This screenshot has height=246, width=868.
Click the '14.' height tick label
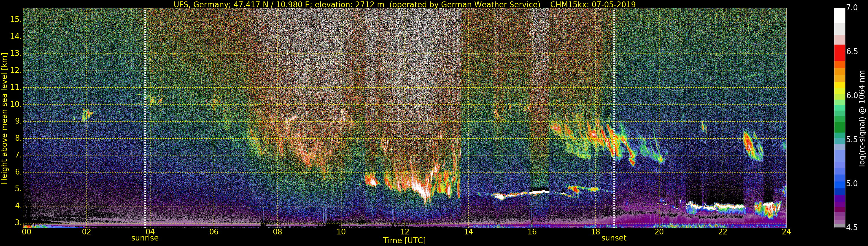tap(16, 36)
